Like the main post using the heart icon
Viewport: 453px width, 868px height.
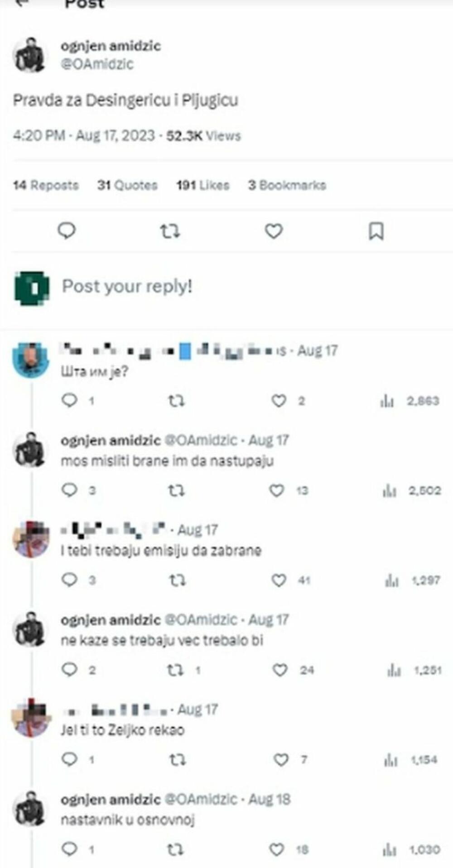[273, 231]
